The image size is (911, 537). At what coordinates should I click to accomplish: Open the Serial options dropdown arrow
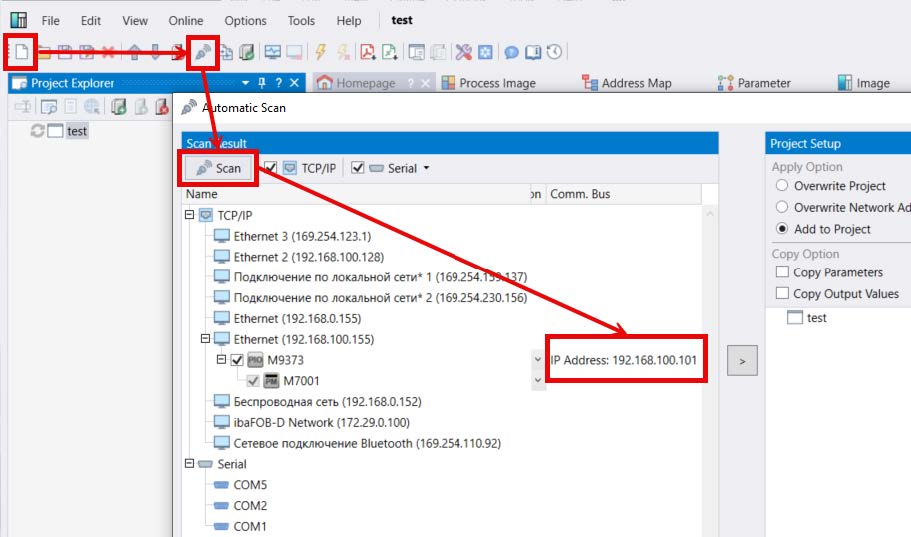click(426, 168)
